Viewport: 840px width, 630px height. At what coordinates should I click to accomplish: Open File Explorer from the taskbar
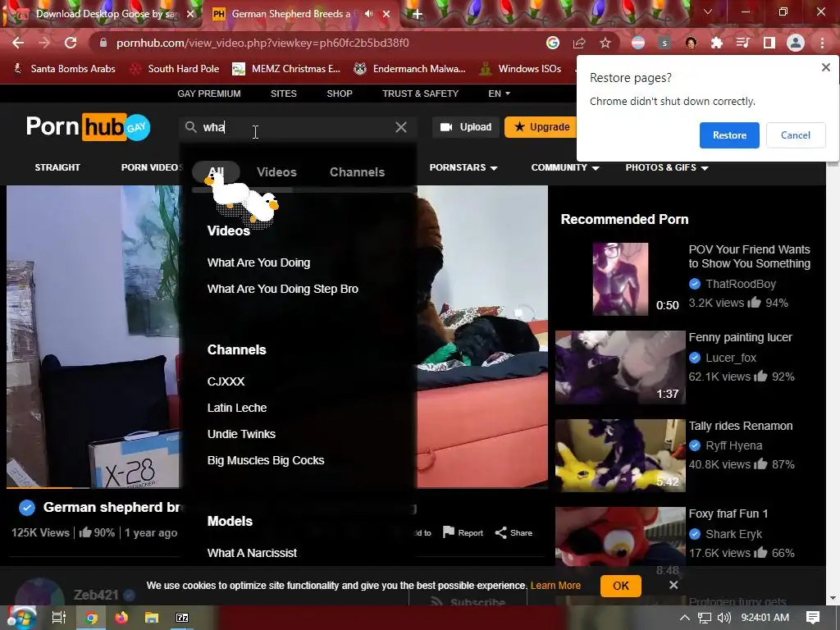pyautogui.click(x=152, y=618)
